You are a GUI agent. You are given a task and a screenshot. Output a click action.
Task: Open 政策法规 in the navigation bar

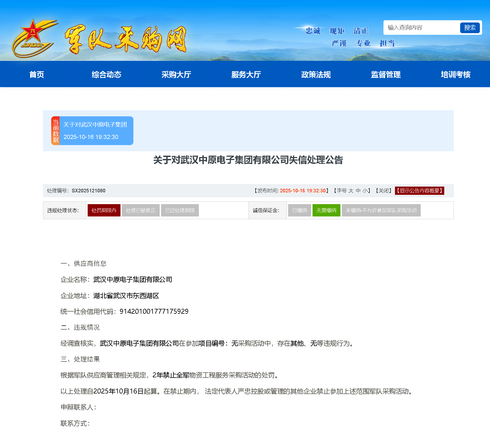tap(316, 75)
